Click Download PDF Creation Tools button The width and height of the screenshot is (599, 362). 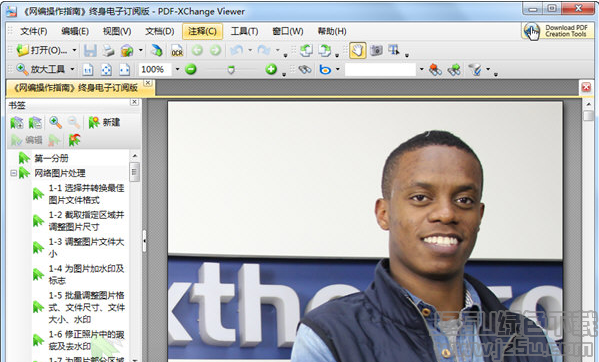click(558, 31)
